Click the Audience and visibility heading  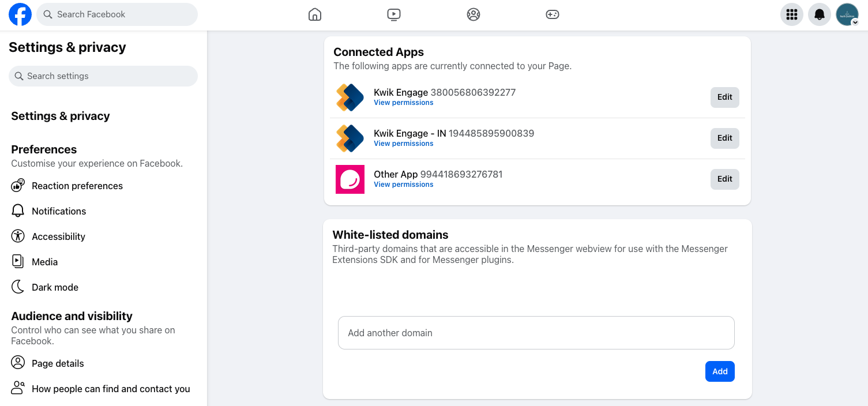[72, 316]
